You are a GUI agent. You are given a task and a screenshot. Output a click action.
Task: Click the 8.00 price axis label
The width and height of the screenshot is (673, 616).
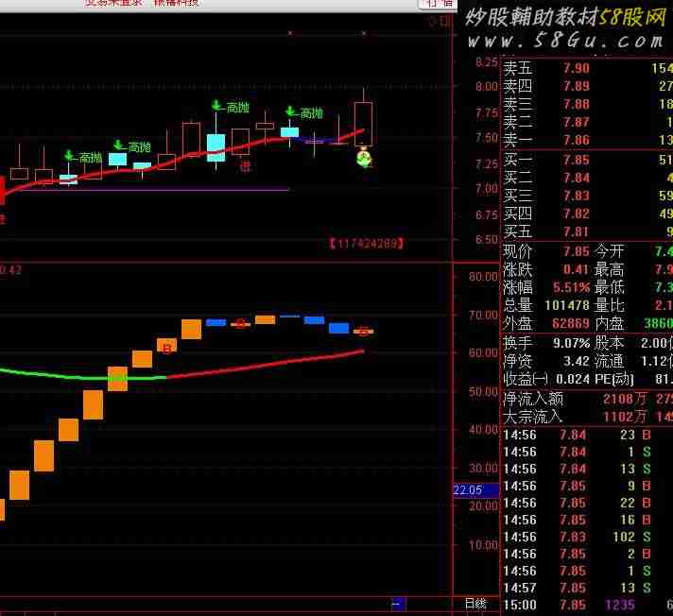point(486,87)
